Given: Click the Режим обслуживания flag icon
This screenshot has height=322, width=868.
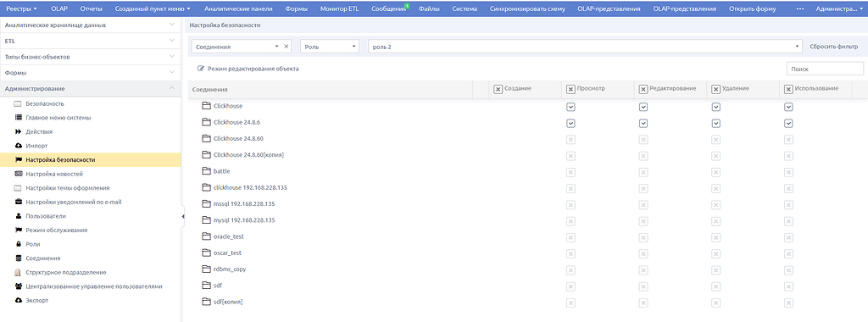Looking at the screenshot, I should 19,230.
